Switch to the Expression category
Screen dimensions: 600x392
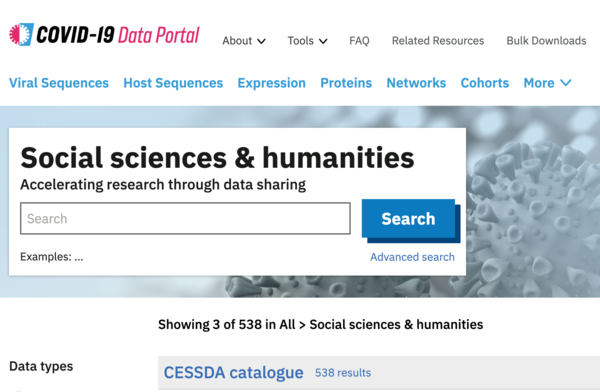tap(271, 83)
